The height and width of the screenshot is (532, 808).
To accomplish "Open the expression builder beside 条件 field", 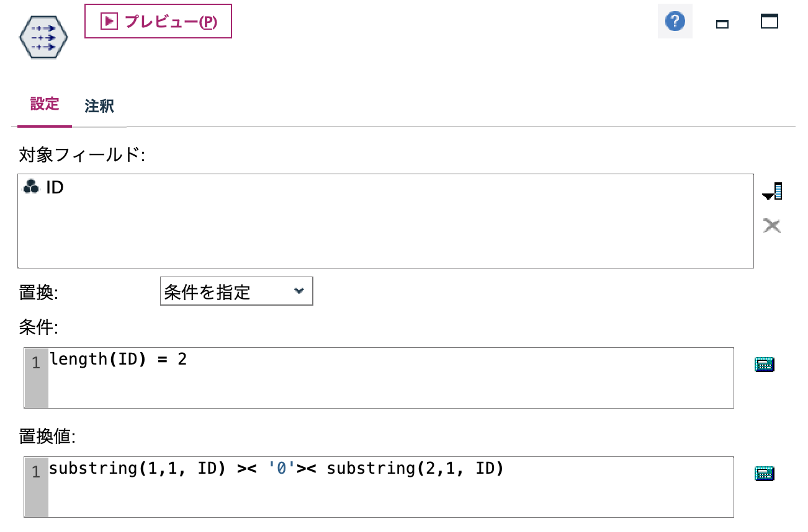I will pos(763,364).
